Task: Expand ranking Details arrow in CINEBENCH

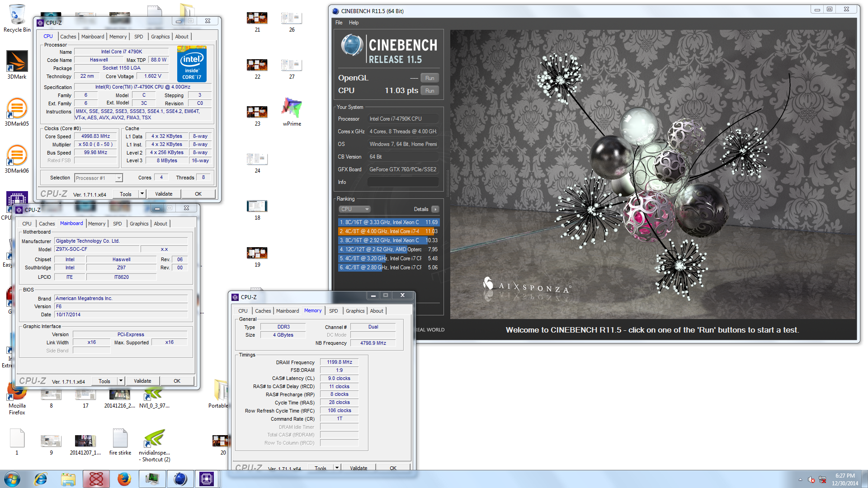Action: pos(435,209)
